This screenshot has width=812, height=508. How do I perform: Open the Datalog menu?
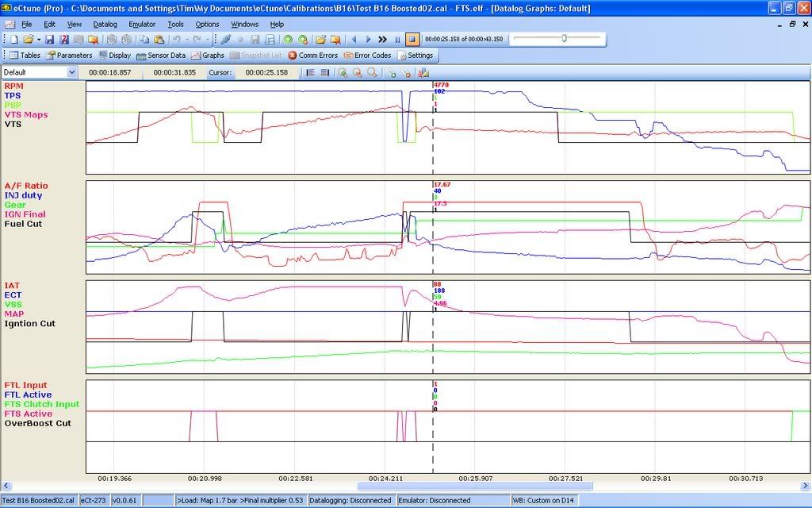(105, 25)
